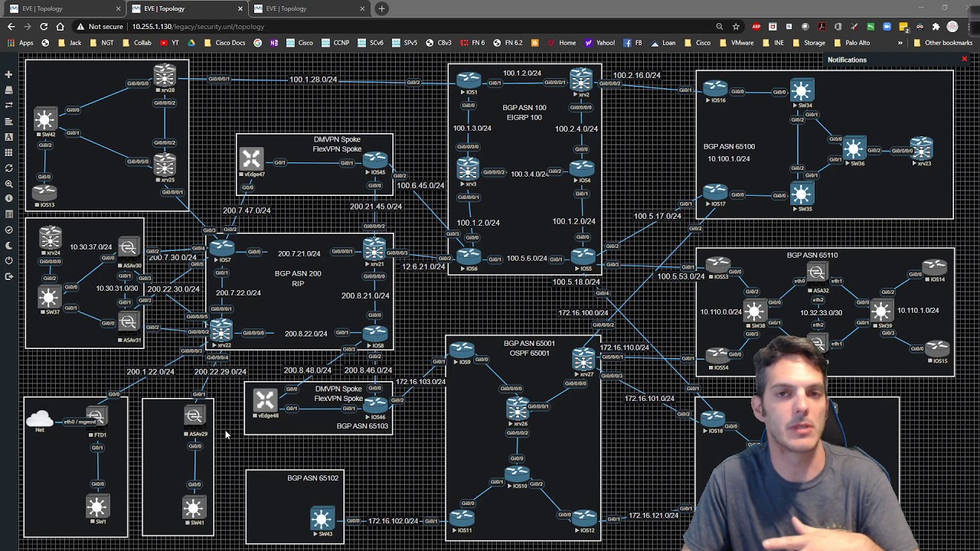Open a new browser tab
The image size is (980, 551).
coord(381,8)
